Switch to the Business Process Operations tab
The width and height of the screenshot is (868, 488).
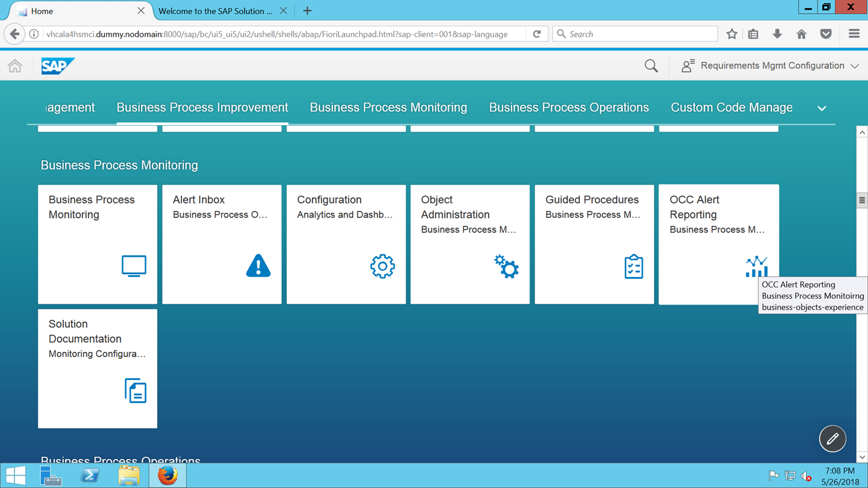[569, 107]
